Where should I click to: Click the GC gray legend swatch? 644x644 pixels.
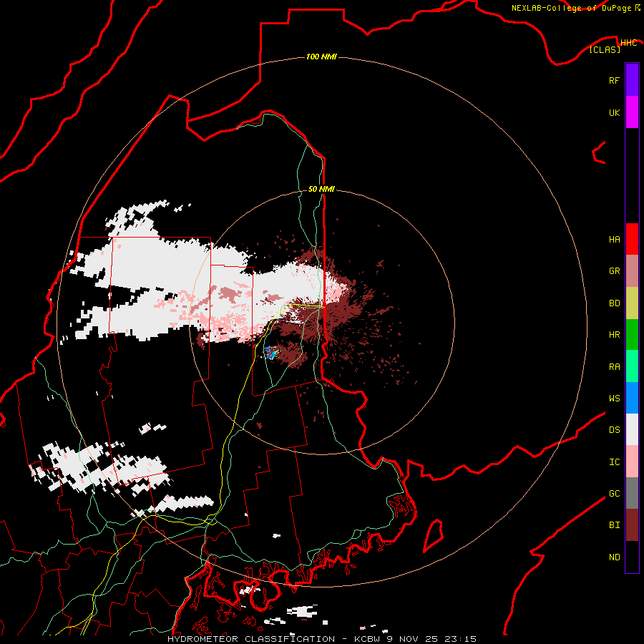(x=632, y=493)
